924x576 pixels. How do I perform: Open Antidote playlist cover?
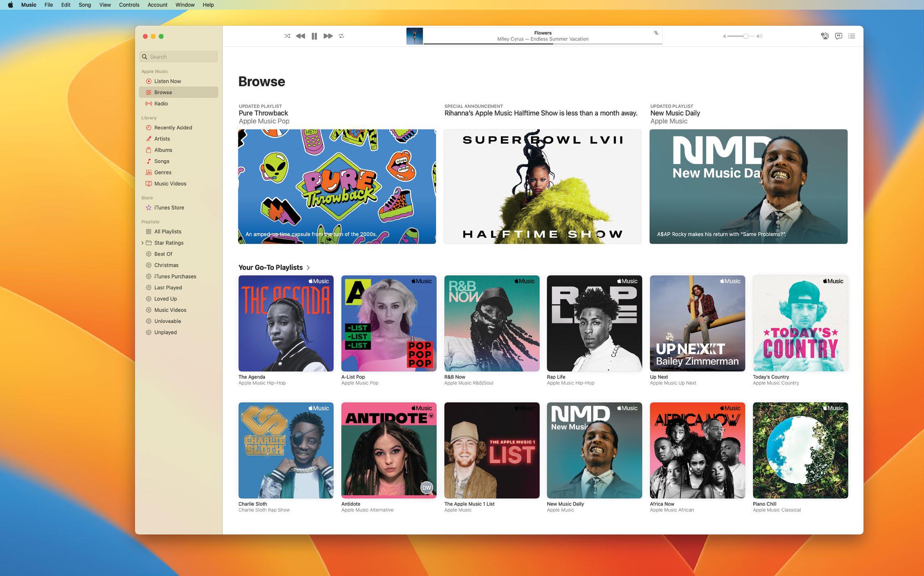coord(389,450)
